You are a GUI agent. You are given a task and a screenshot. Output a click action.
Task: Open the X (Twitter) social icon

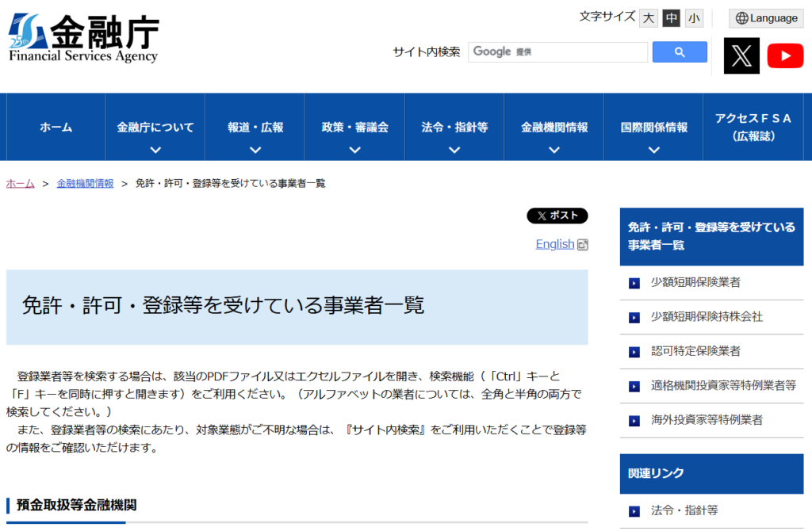[741, 55]
